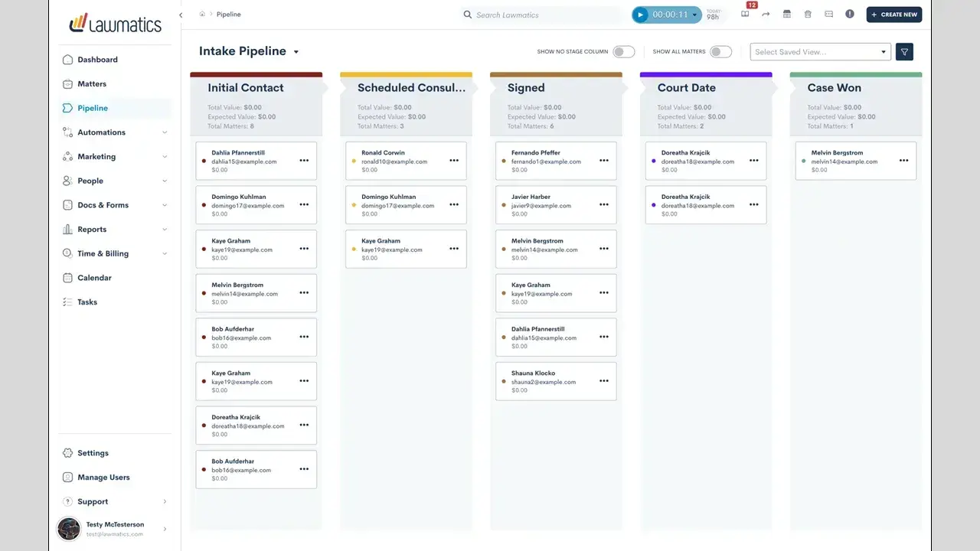The height and width of the screenshot is (551, 980).
Task: Click the exclamation alert icon in the header
Action: 849,14
